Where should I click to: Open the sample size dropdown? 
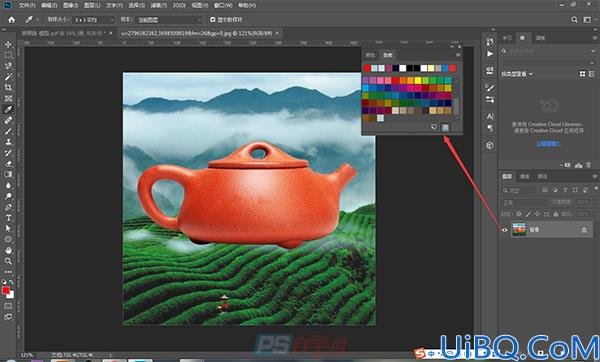(93, 20)
